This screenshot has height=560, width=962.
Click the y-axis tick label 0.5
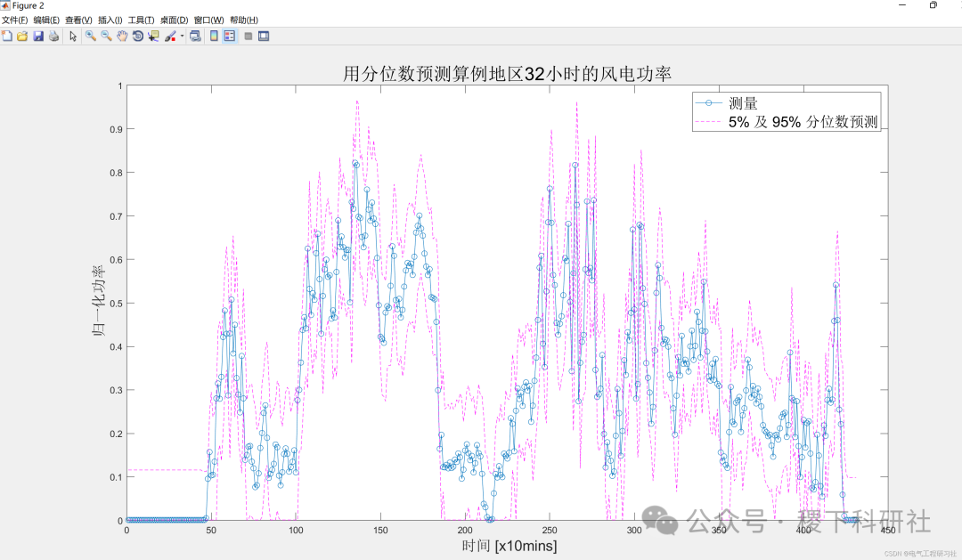point(117,304)
